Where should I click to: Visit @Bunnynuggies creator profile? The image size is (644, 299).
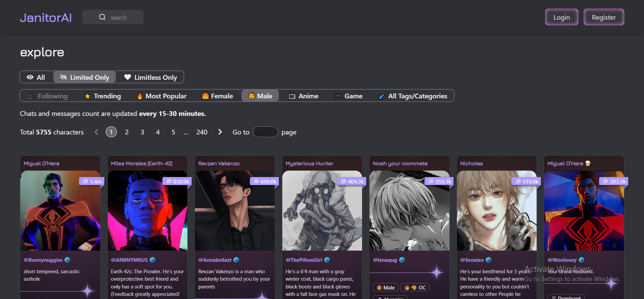click(x=43, y=260)
